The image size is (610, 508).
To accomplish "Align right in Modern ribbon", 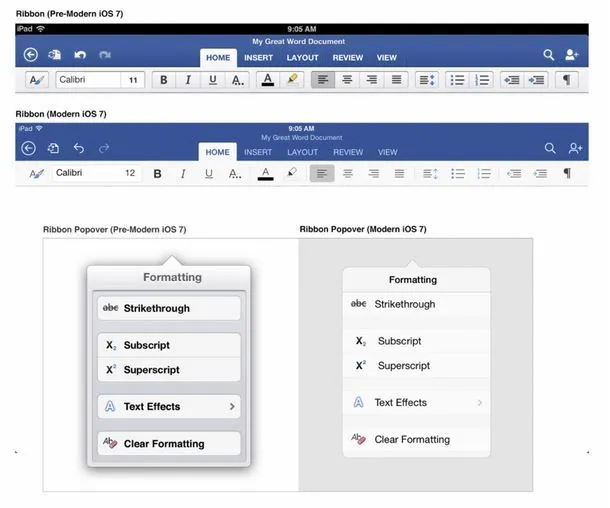I will click(x=373, y=173).
